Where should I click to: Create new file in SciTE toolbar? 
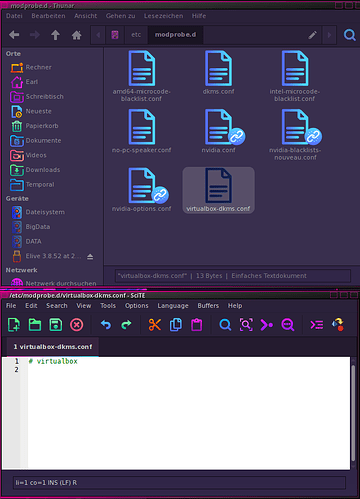point(14,325)
